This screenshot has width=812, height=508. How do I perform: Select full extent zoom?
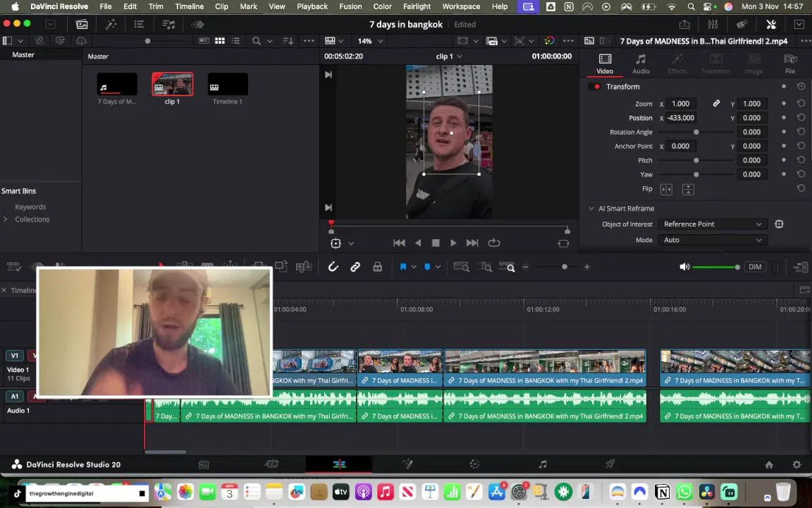click(x=461, y=267)
